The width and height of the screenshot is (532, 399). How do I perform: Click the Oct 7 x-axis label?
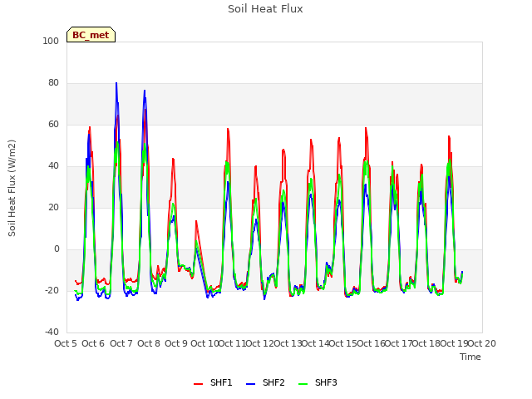tap(121, 343)
